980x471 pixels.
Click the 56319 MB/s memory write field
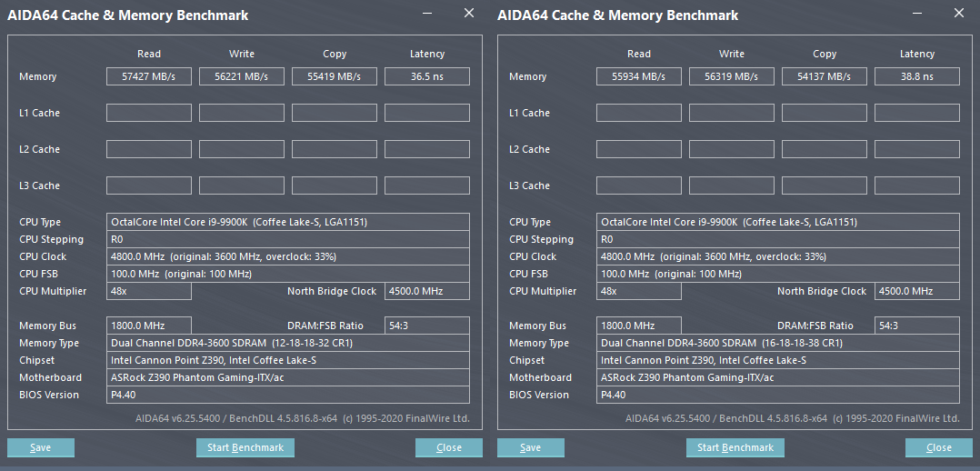click(x=732, y=76)
